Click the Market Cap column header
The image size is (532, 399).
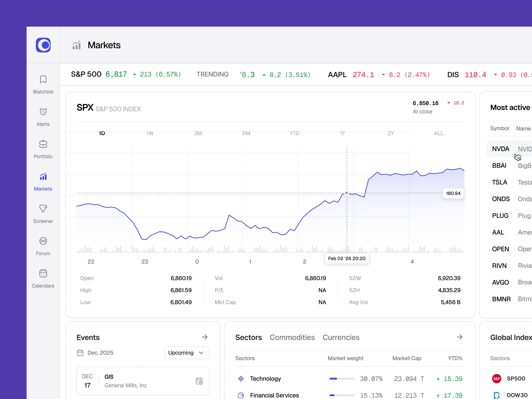tap(407, 358)
